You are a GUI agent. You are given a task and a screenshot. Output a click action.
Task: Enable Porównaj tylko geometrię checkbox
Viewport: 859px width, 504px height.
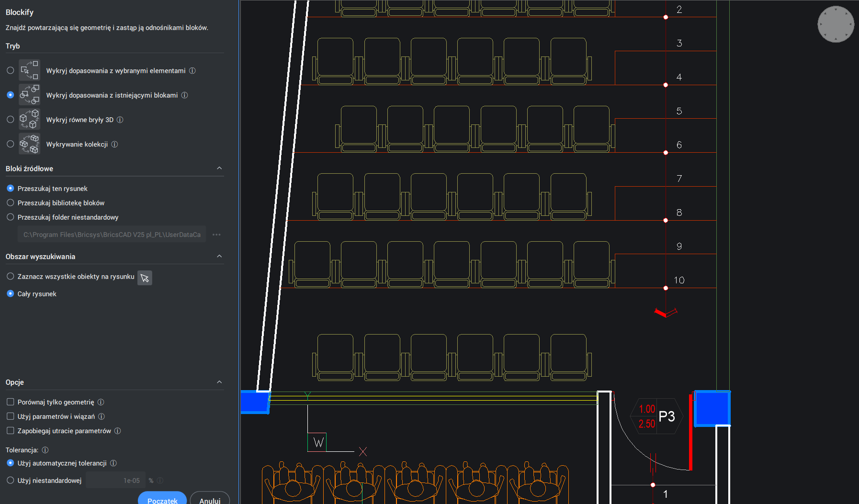coord(11,402)
